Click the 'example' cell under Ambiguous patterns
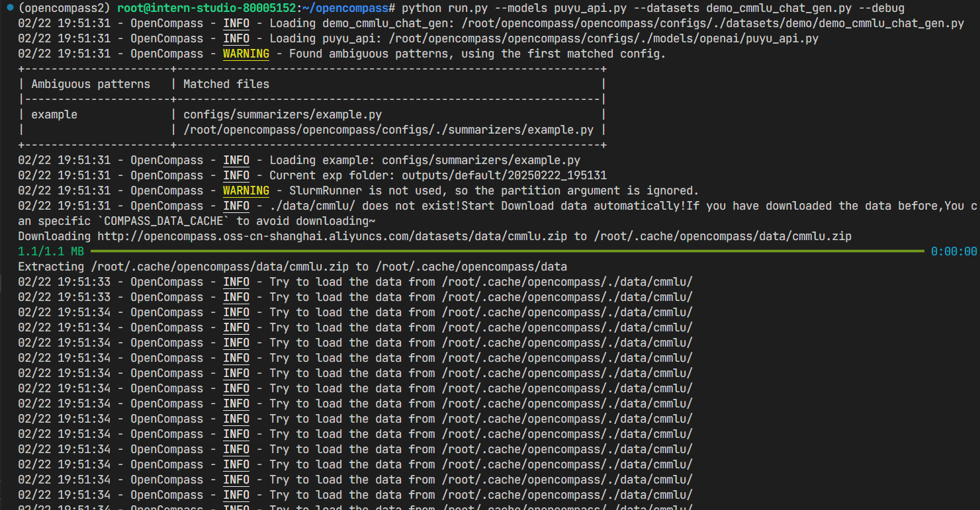Viewport: 980px width, 510px height. 54,114
